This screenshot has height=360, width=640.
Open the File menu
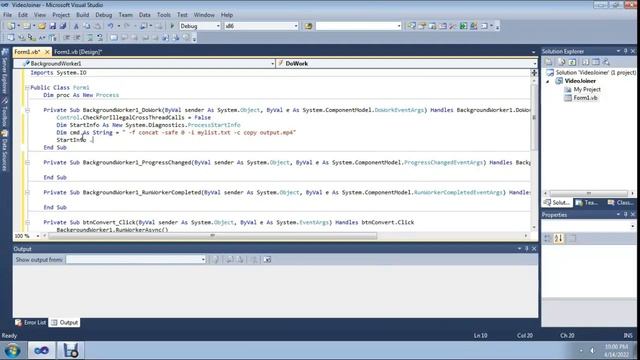(7, 15)
